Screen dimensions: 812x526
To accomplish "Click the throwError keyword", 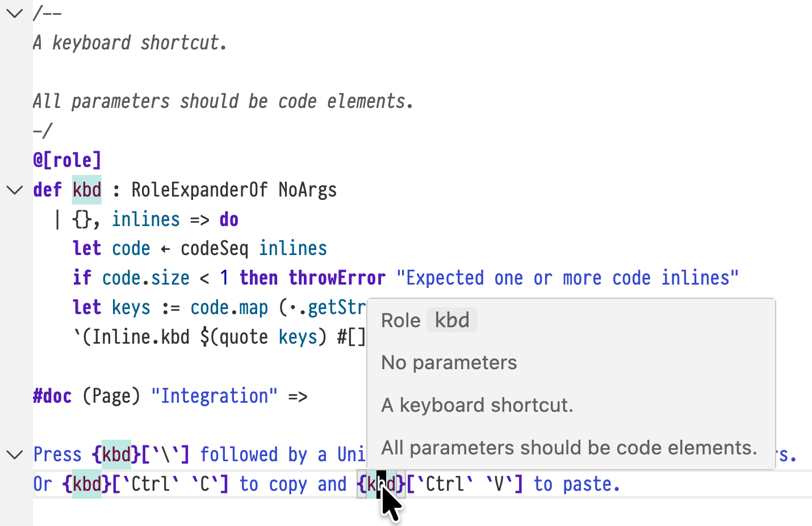I will tap(337, 278).
